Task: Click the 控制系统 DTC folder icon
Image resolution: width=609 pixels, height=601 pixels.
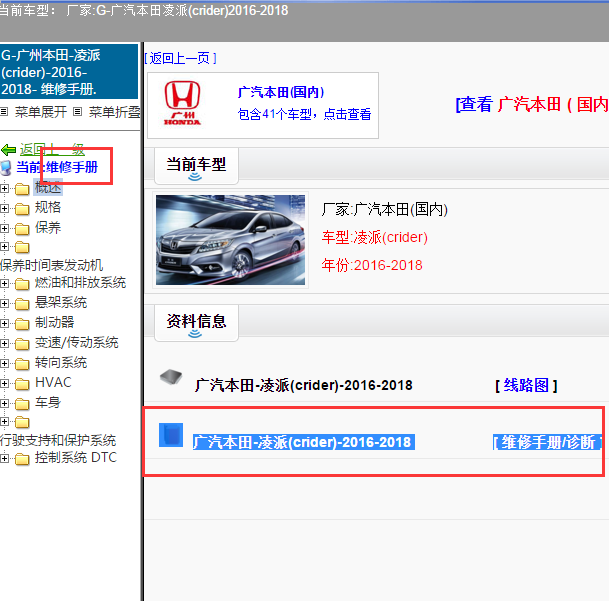Action: (22, 459)
